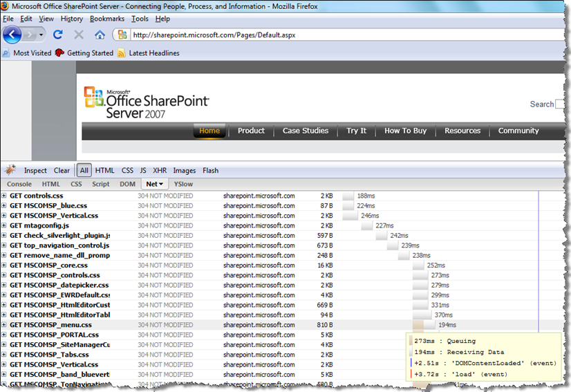Expand the GET MSCOMSP_core.css request
This screenshot has height=392, width=571.
pyautogui.click(x=4, y=265)
